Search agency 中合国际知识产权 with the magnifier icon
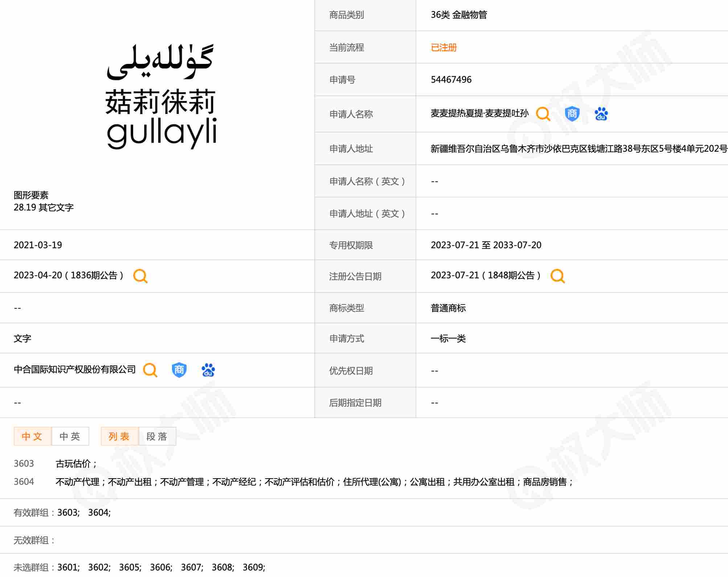 click(x=150, y=370)
